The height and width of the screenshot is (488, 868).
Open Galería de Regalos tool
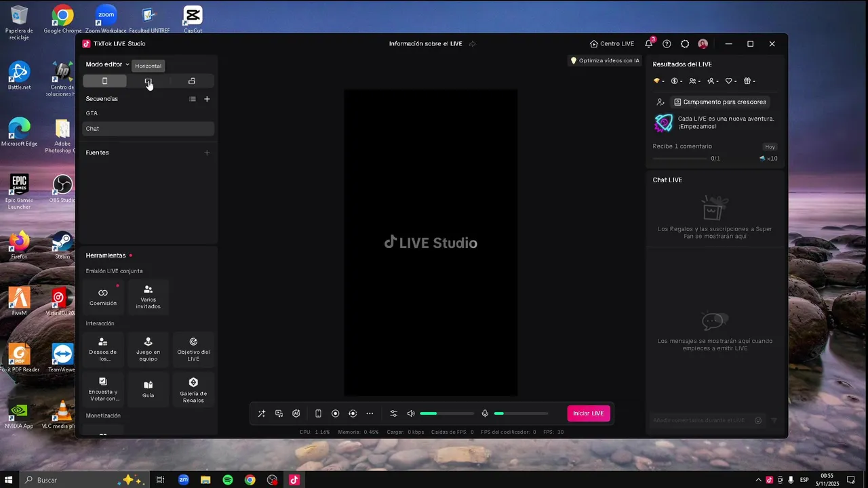(193, 389)
